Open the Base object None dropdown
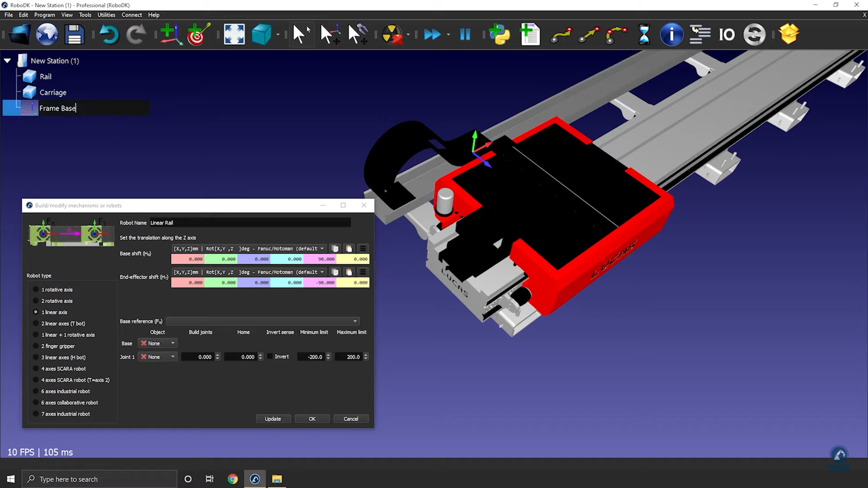The width and height of the screenshot is (868, 488). point(158,343)
